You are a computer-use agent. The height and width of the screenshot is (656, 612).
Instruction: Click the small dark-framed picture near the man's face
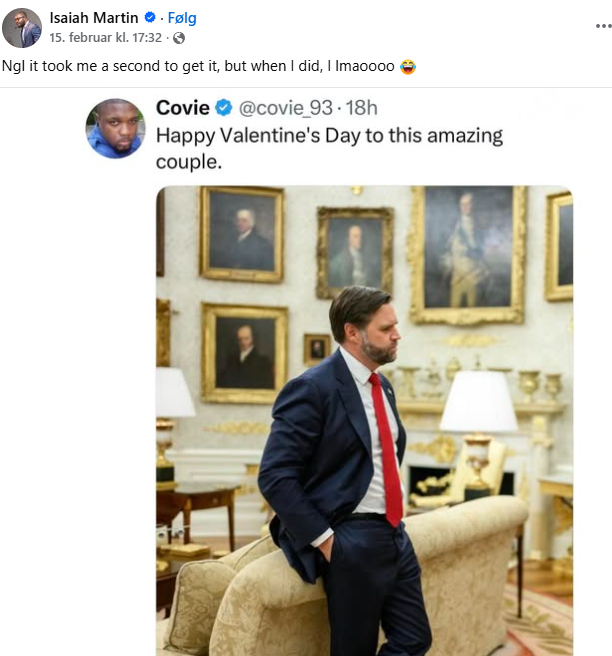pos(316,348)
